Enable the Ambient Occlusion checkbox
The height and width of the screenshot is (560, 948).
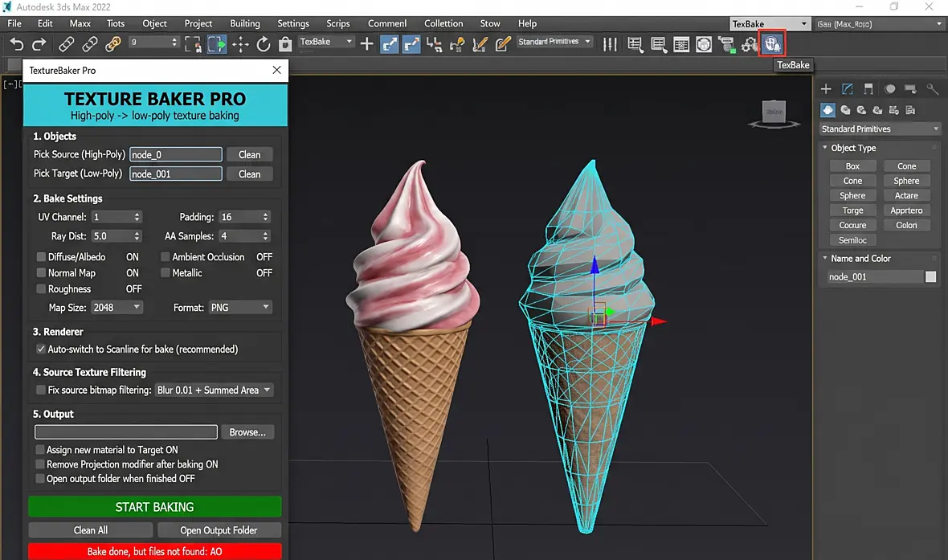pyautogui.click(x=165, y=257)
